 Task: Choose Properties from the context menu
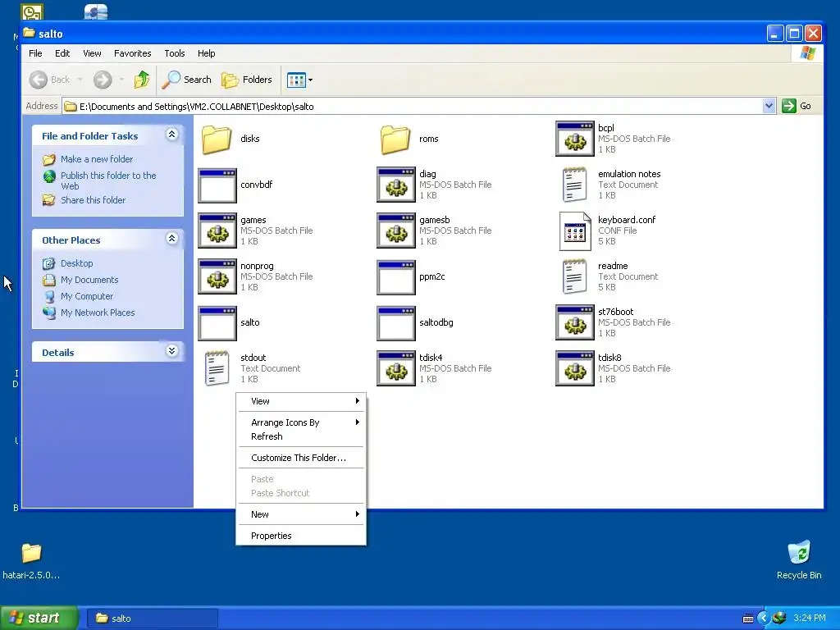click(301, 536)
